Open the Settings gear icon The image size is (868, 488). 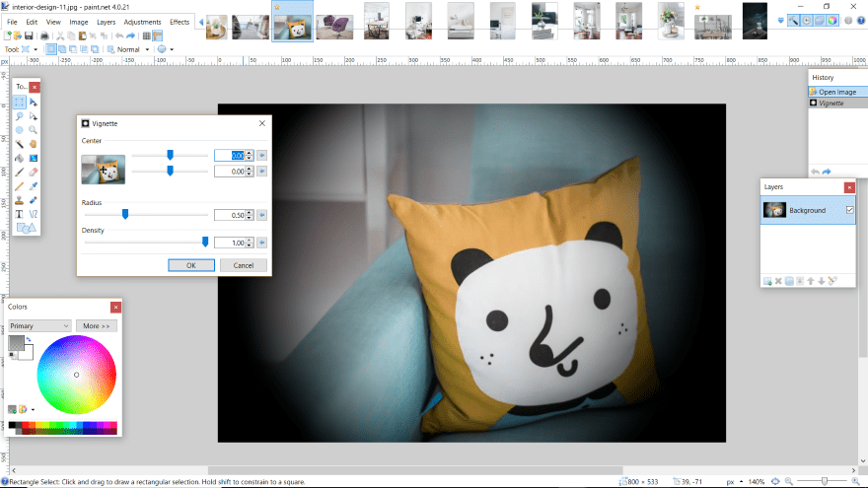847,20
